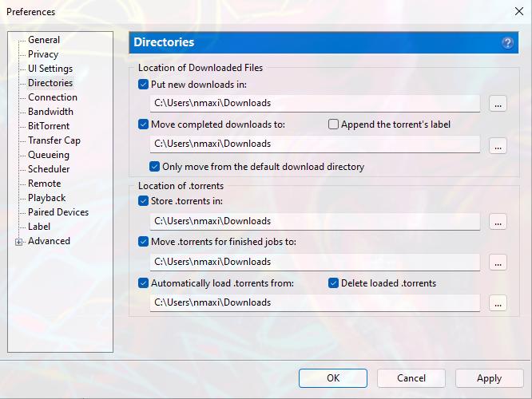Open the Directories help question mark icon

(x=507, y=43)
